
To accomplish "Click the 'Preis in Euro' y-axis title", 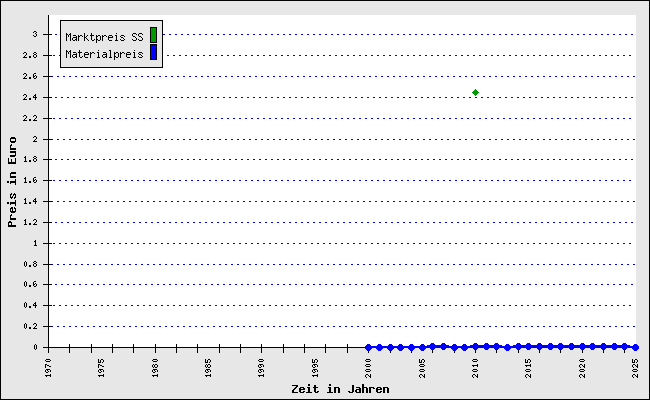I will 12,187.
